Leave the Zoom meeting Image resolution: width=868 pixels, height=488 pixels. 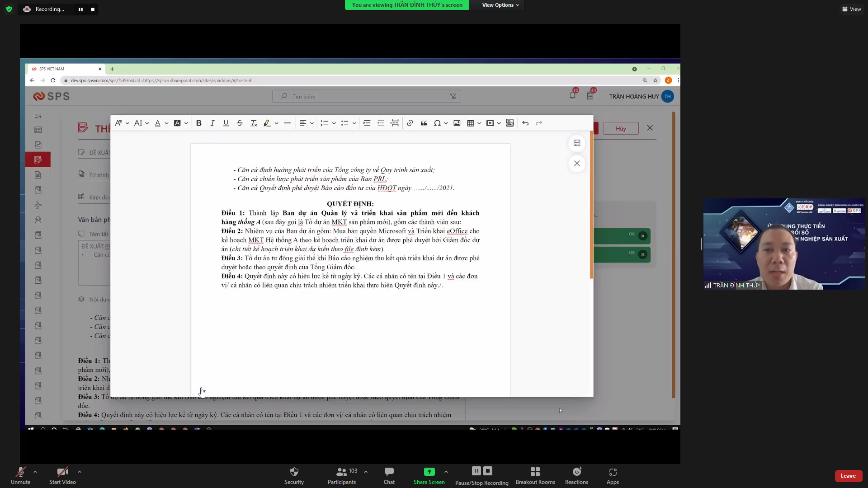pyautogui.click(x=848, y=476)
